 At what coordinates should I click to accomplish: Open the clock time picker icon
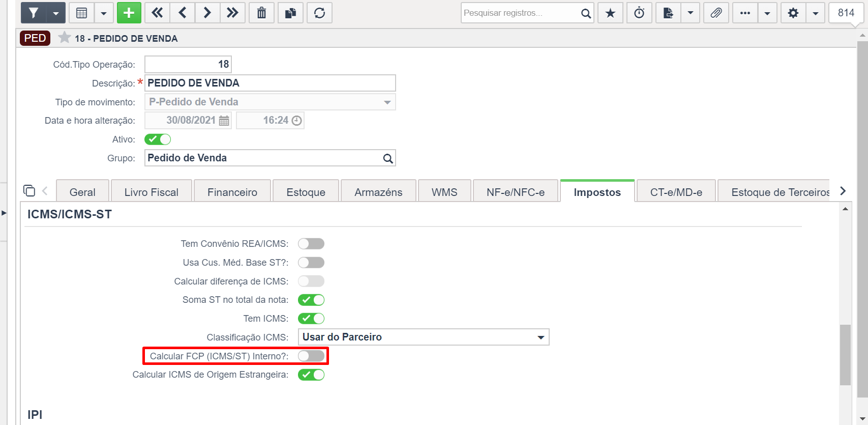[296, 121]
